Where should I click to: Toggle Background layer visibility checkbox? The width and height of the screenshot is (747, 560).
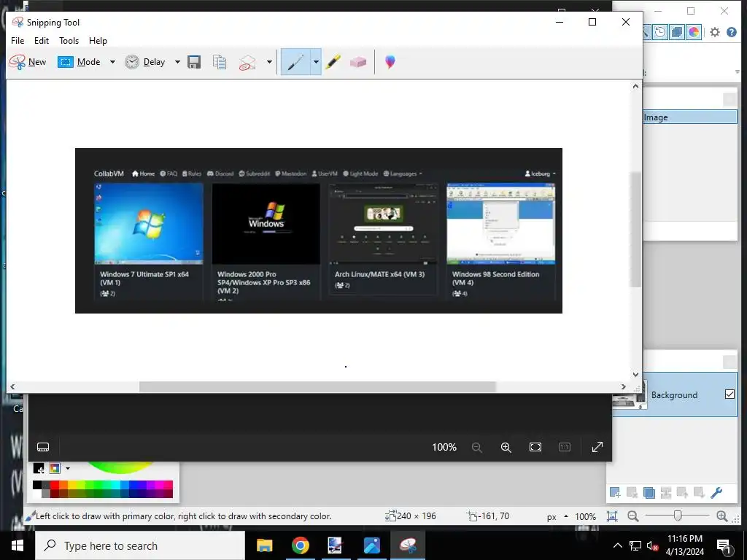pos(729,394)
